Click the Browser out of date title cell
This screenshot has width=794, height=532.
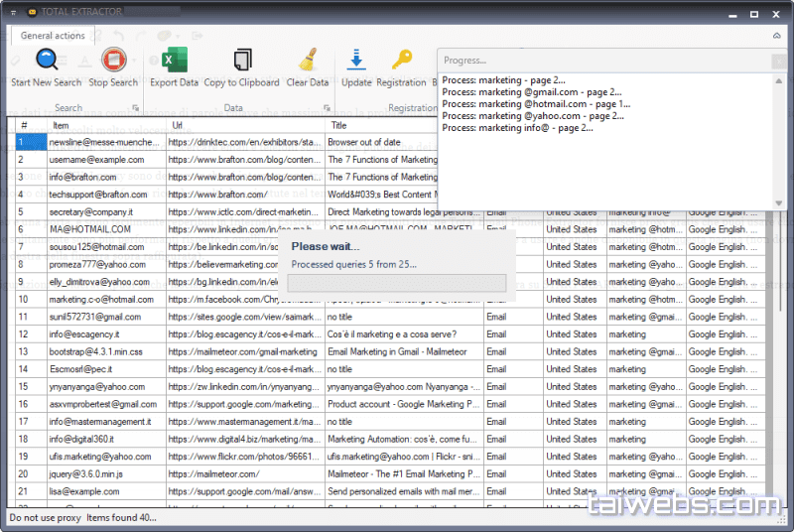(381, 142)
